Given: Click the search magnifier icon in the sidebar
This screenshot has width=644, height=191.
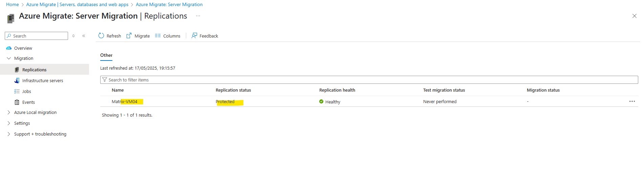Looking at the screenshot, I should [9, 36].
